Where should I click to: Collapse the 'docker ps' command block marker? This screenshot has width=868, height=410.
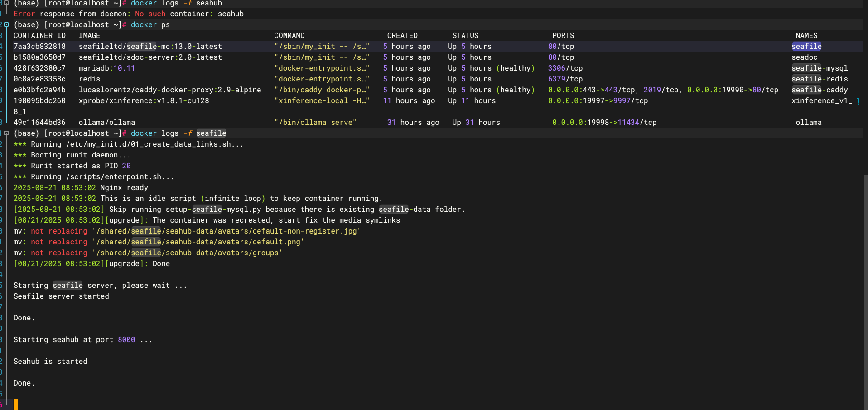click(x=6, y=24)
